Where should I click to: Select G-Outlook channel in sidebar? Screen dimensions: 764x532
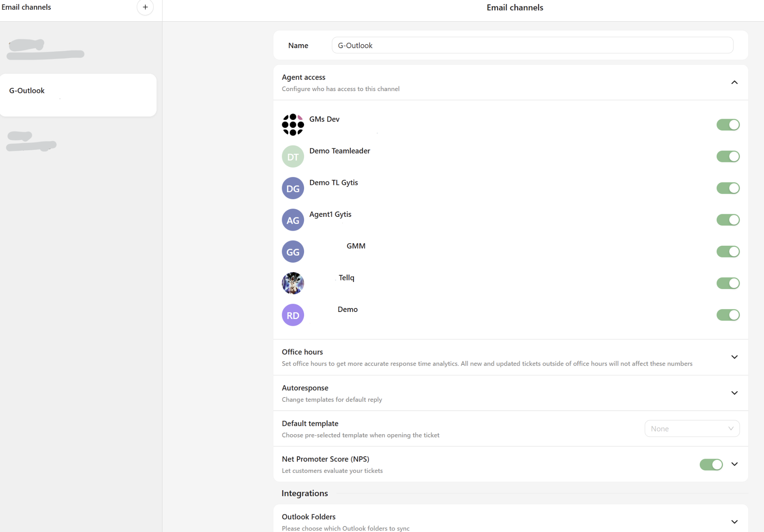click(78, 95)
